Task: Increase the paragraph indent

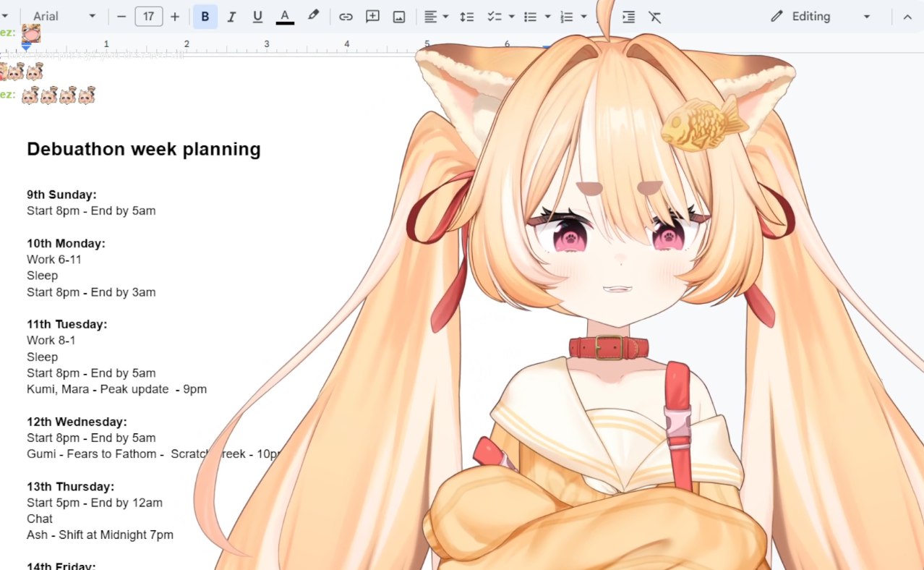Action: click(x=628, y=17)
